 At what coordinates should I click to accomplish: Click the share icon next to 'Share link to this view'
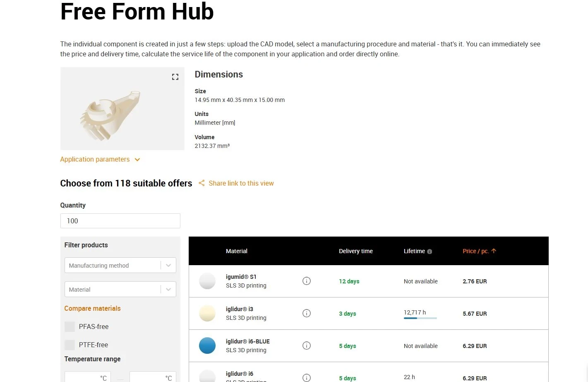202,183
